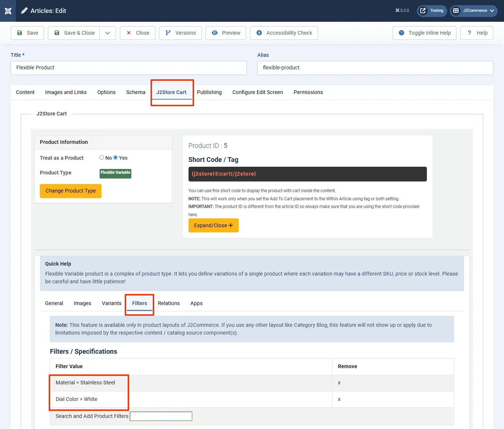Click the Save button
Image resolution: width=504 pixels, height=429 pixels.
[x=28, y=33]
